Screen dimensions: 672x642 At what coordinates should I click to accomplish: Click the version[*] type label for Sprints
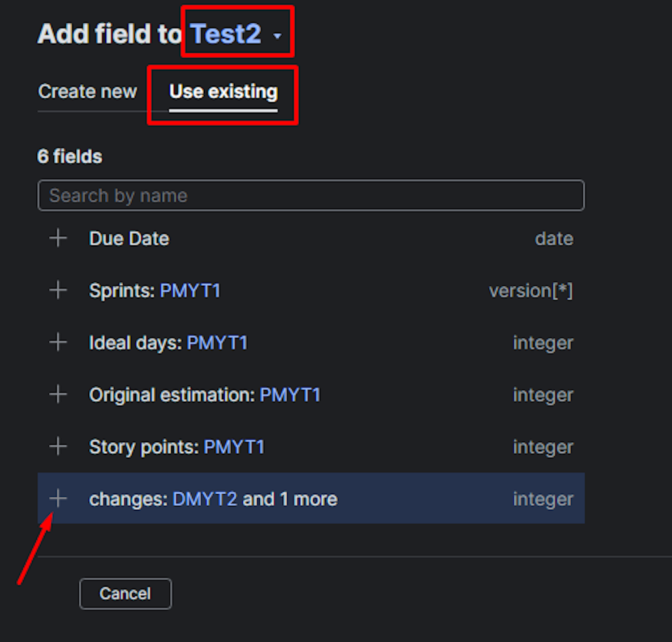(531, 290)
